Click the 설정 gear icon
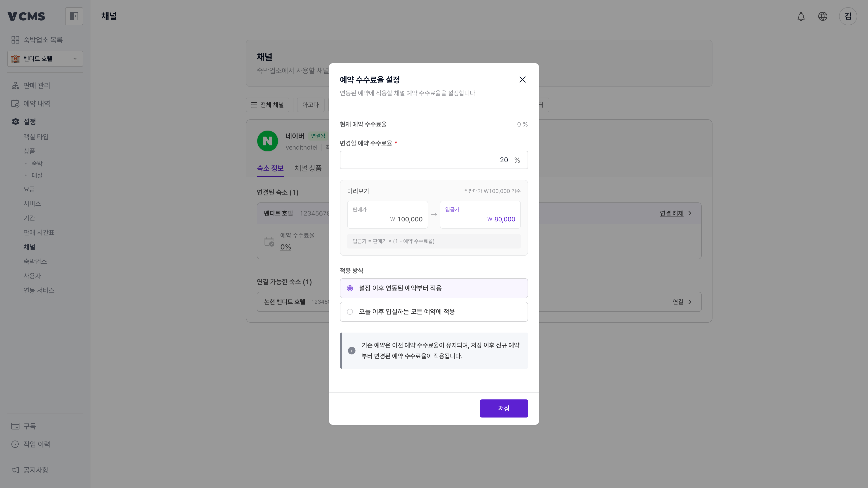Image resolution: width=868 pixels, height=488 pixels. 15,122
